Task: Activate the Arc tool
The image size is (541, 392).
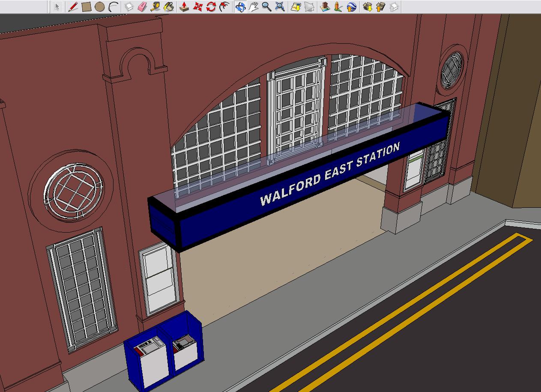Action: click(113, 7)
